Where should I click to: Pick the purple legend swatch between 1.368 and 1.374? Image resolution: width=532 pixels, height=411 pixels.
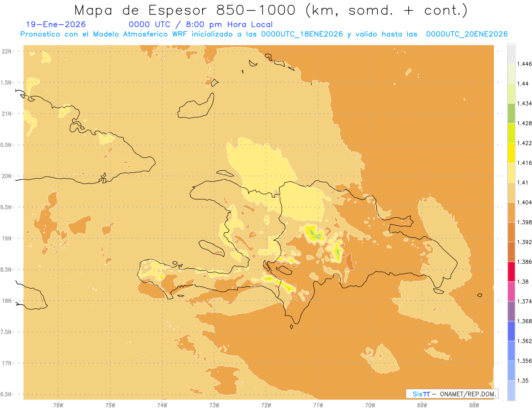pyautogui.click(x=511, y=311)
